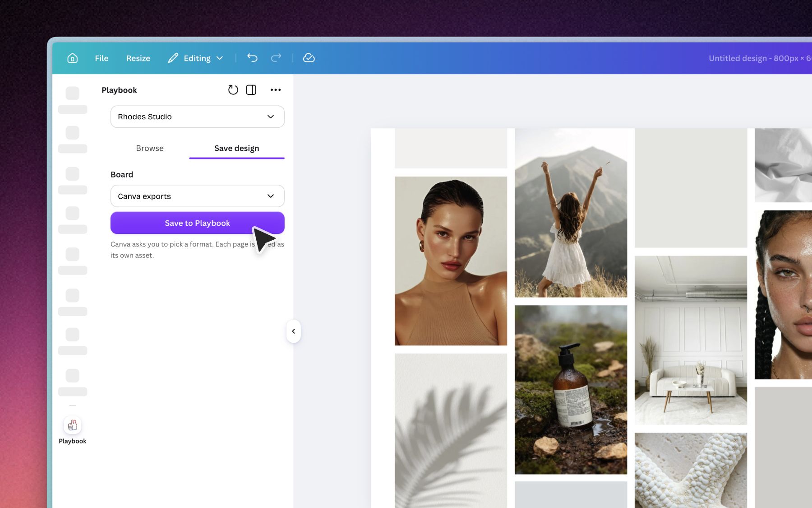This screenshot has height=508, width=812.
Task: Select the amber bottle product photo
Action: [x=571, y=390]
